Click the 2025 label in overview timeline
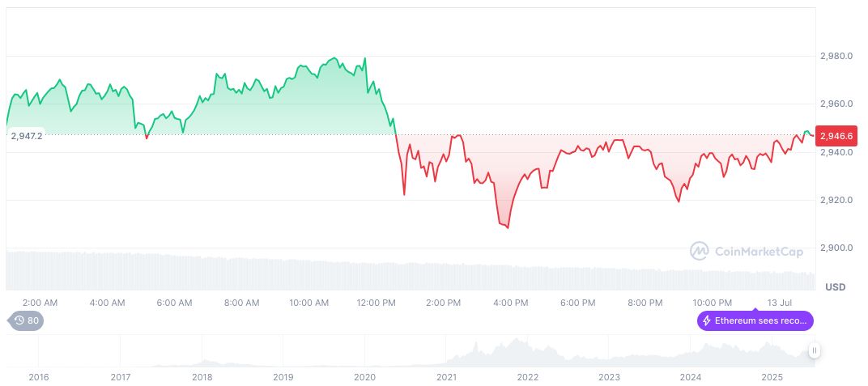Viewport: 868px width, 386px height. click(772, 376)
